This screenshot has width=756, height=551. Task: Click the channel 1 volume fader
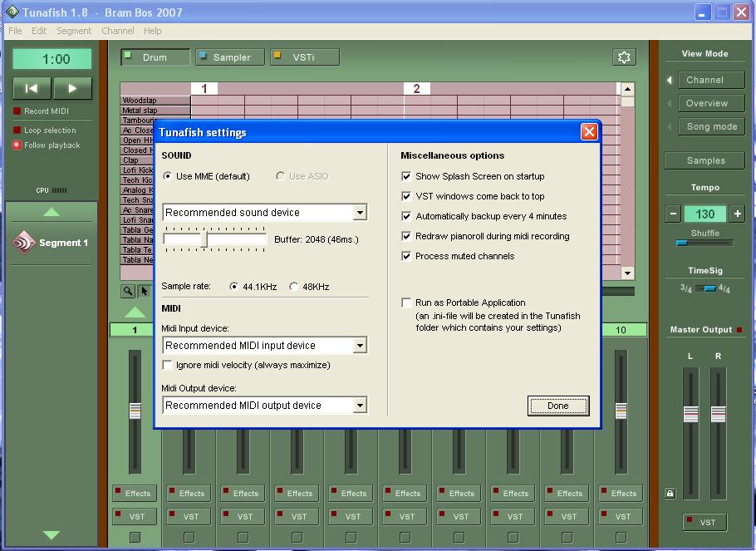[135, 411]
